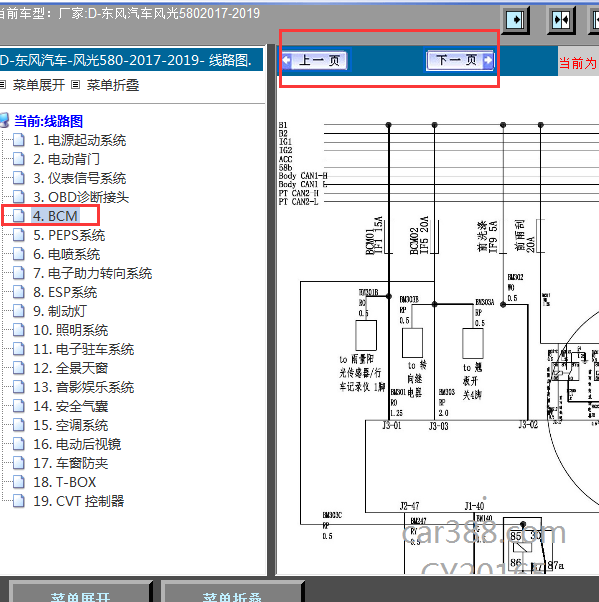Click page icon beside 3. OBD诊断接头
The width and height of the screenshot is (599, 602).
point(18,197)
